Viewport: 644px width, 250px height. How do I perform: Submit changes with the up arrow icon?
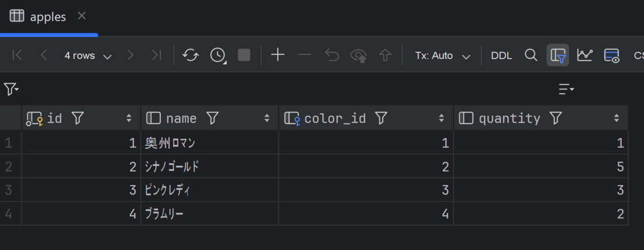tap(385, 55)
